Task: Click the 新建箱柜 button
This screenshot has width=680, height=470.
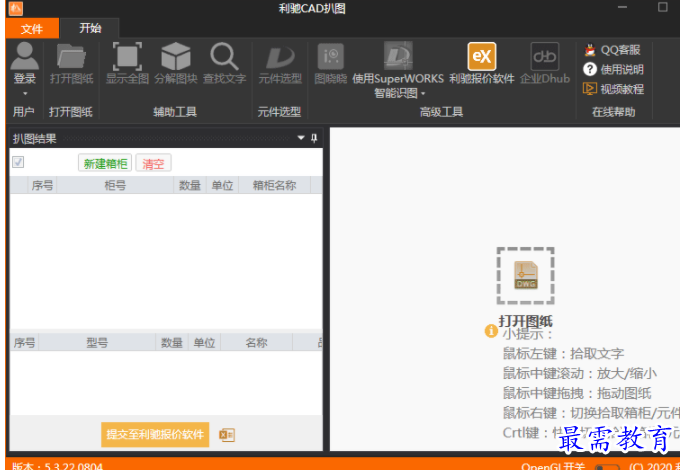Action: [x=105, y=163]
